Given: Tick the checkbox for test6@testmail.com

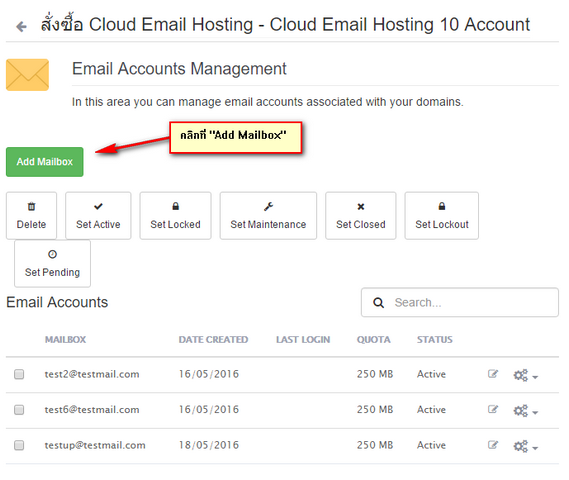Looking at the screenshot, I should [x=19, y=410].
